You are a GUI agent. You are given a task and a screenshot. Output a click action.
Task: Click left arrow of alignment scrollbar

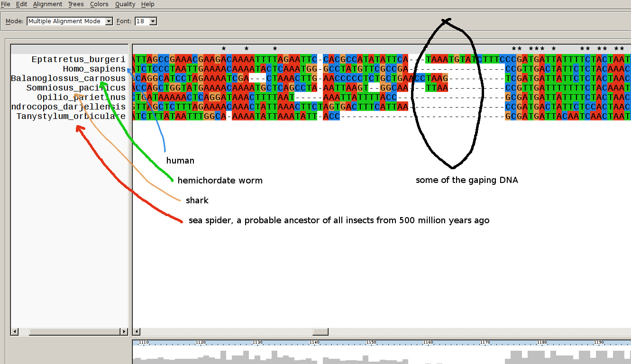pos(136,332)
